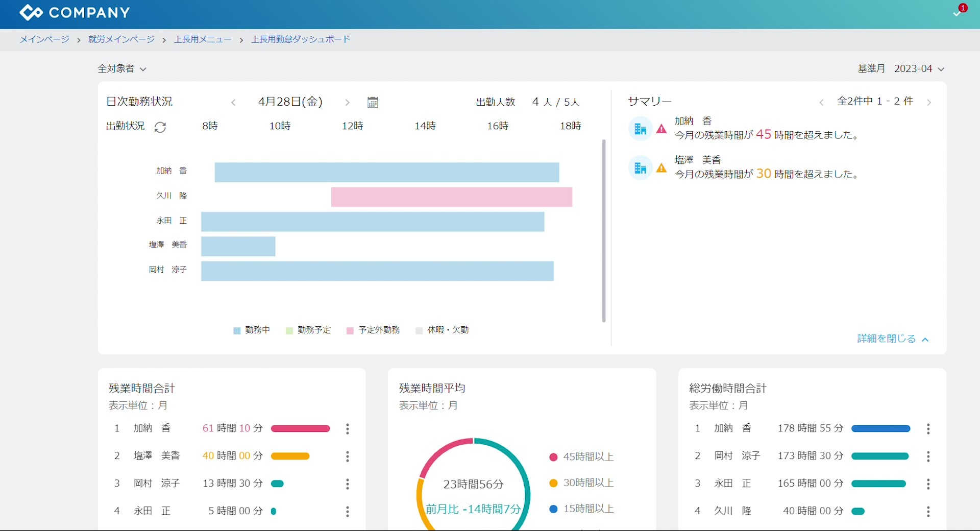Viewport: 980px width, 531px height.
Task: Toggle 15時間以上 donut legend
Action: tap(581, 509)
